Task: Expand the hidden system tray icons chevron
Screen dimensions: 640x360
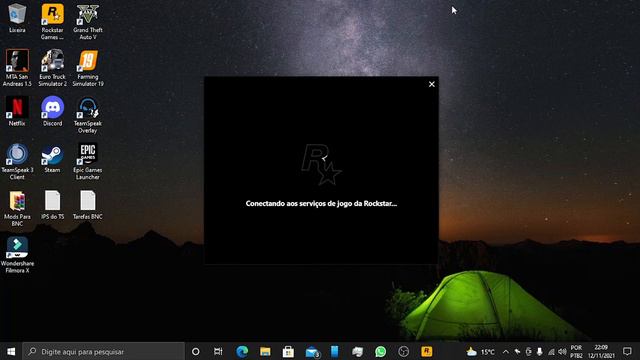Action: click(x=506, y=351)
